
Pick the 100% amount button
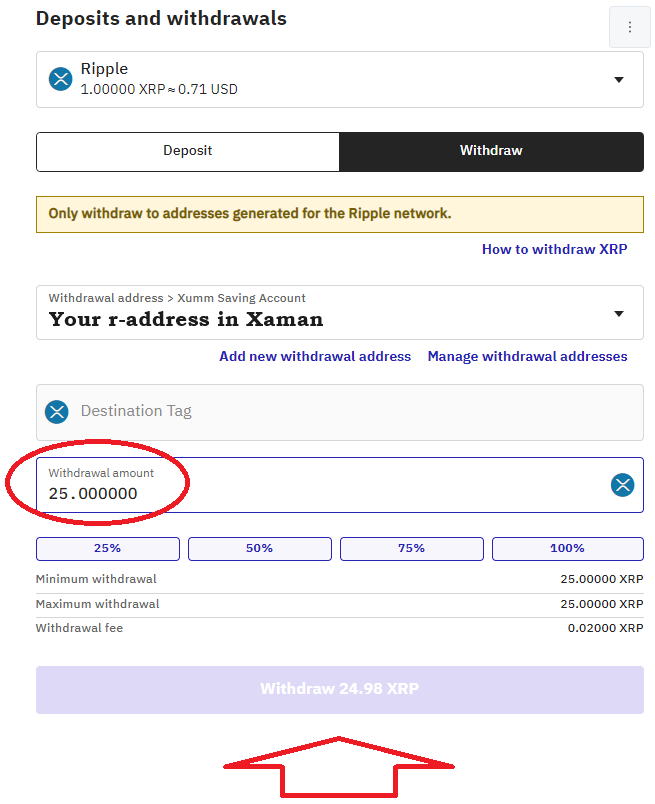tap(567, 548)
